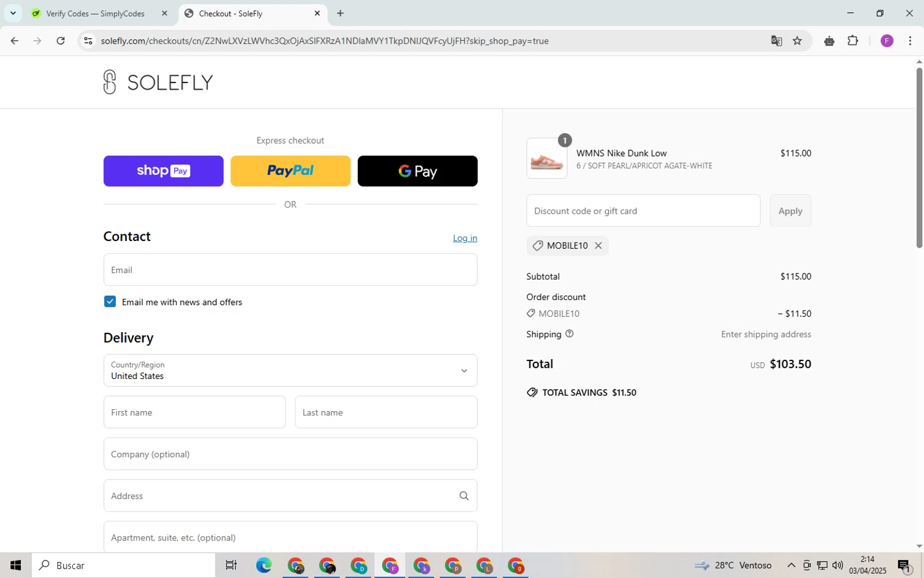Go forward in browser history
Image resolution: width=924 pixels, height=578 pixels.
click(38, 41)
